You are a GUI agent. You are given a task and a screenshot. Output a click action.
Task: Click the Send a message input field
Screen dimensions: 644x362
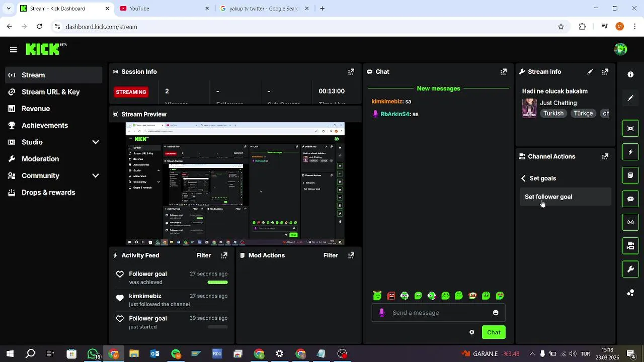pos(438,313)
